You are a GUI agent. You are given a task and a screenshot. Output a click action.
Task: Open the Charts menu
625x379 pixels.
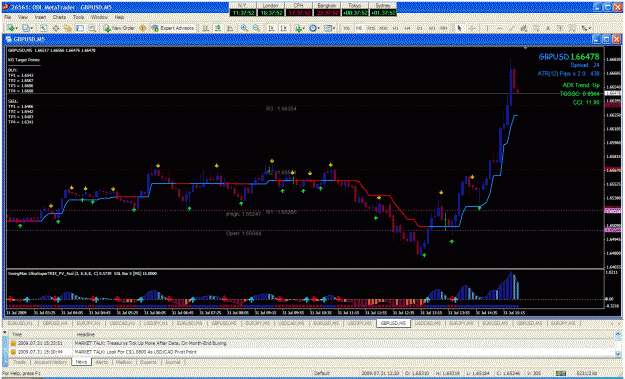pyautogui.click(x=59, y=18)
